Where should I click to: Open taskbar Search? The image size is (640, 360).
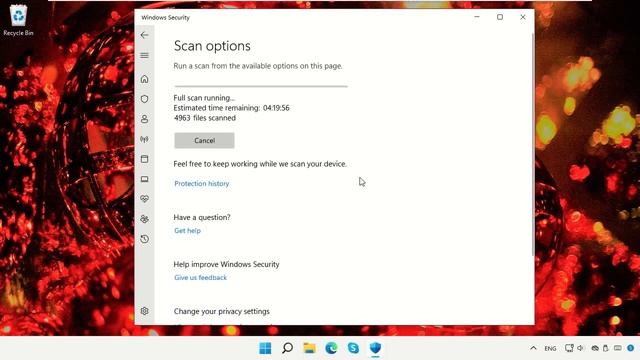click(x=287, y=348)
